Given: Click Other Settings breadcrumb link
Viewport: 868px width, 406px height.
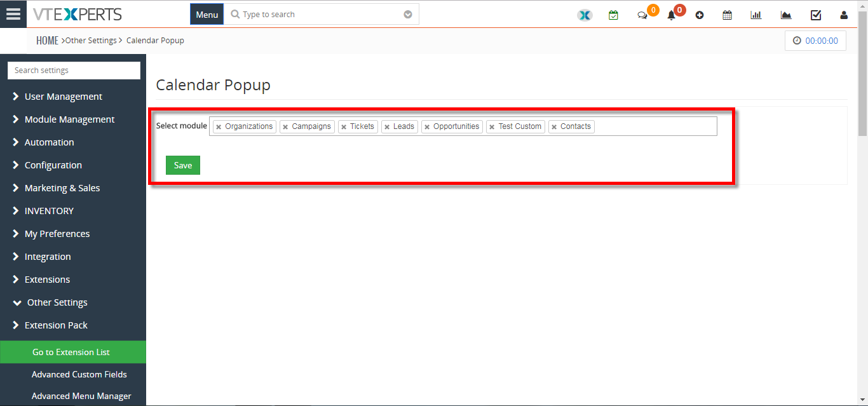Looking at the screenshot, I should point(91,41).
